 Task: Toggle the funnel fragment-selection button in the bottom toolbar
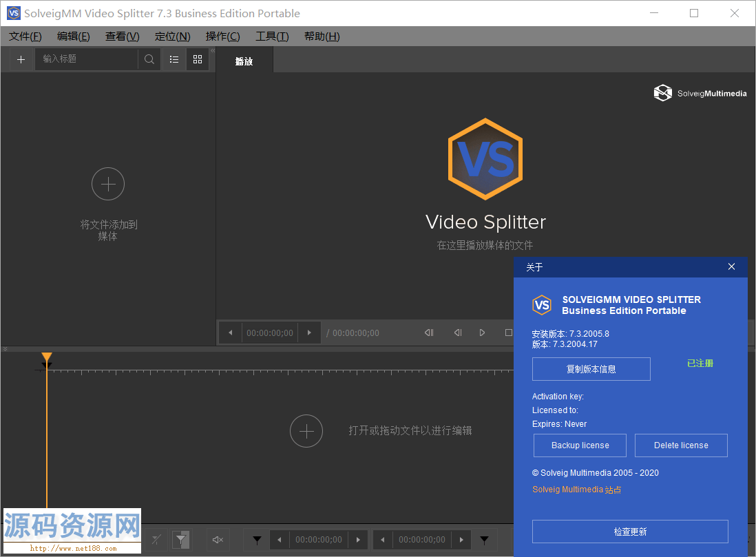pos(181,540)
